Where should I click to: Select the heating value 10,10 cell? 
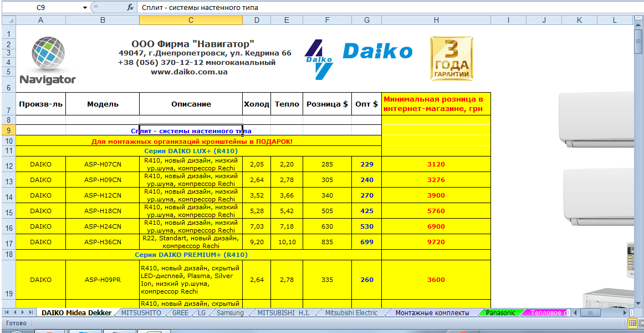pos(287,242)
